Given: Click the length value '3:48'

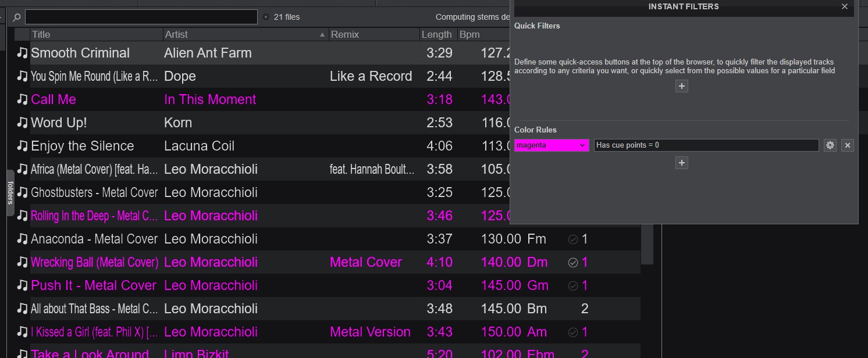Looking at the screenshot, I should [439, 309].
